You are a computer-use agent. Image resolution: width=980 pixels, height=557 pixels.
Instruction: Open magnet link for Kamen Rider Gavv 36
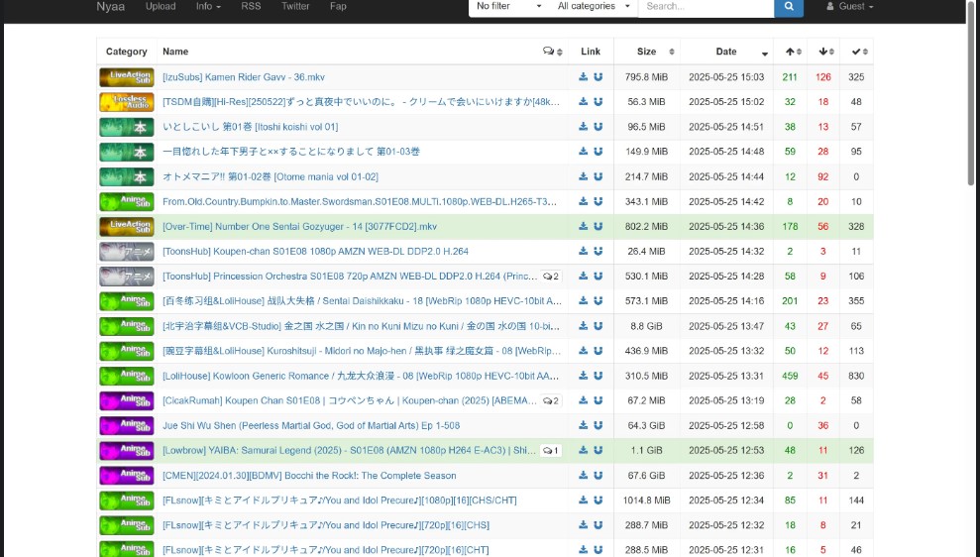tap(599, 77)
